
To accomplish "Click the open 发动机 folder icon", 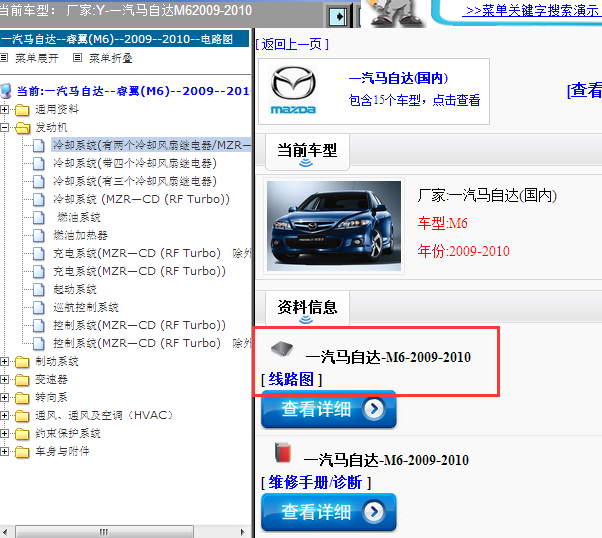I will pos(23,128).
